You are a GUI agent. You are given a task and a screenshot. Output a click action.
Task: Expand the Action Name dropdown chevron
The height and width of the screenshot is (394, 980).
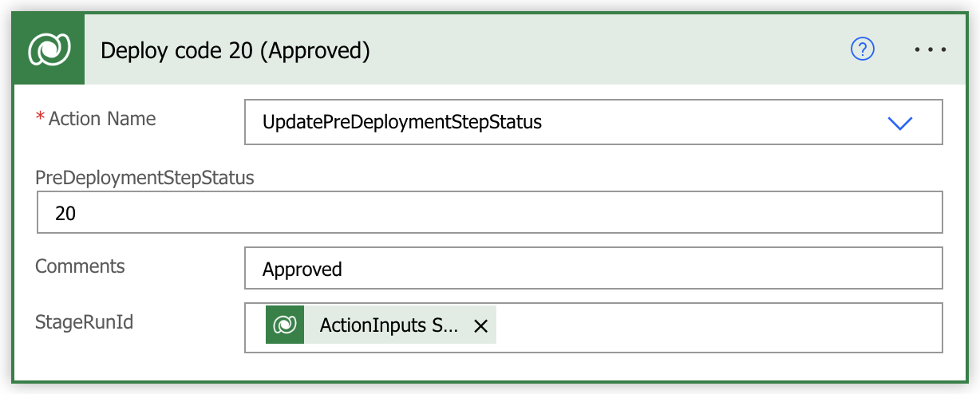pos(900,123)
